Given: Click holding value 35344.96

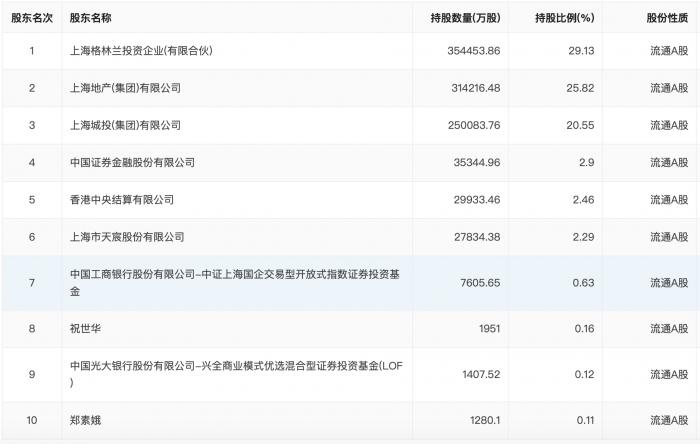Looking at the screenshot, I should pos(477,162).
